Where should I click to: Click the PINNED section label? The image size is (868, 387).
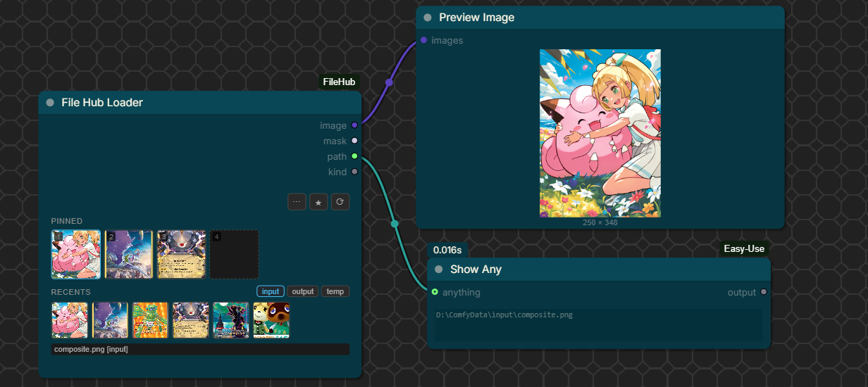[67, 221]
